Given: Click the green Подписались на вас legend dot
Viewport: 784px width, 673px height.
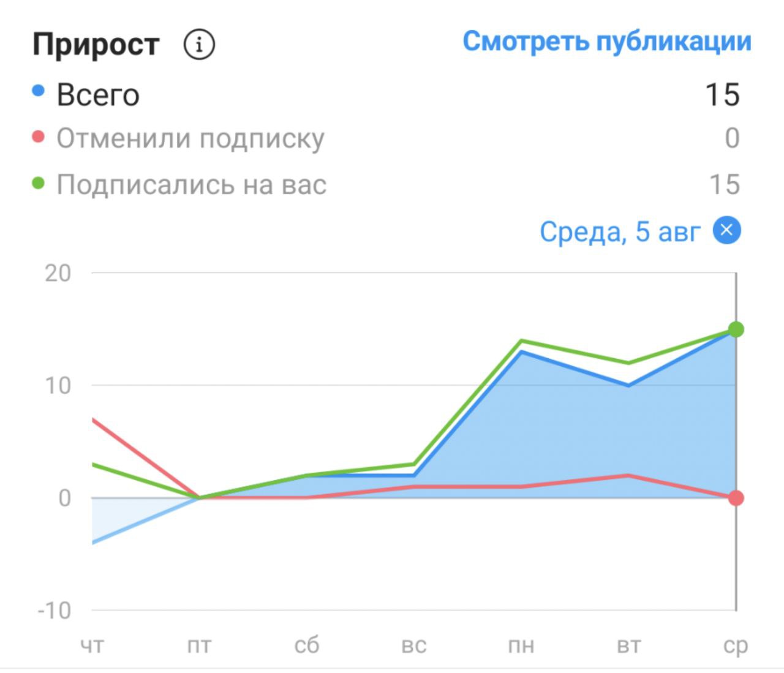Looking at the screenshot, I should coord(38,182).
